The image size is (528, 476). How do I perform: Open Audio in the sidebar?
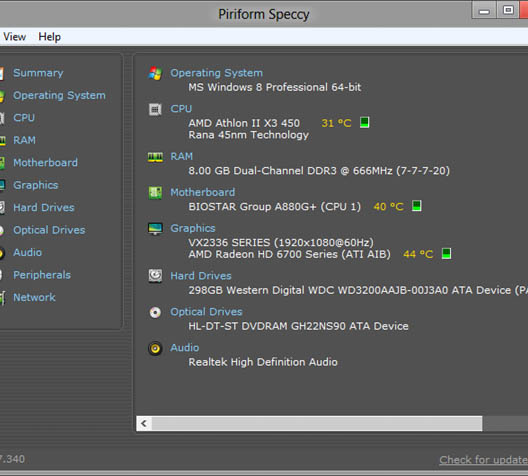pyautogui.click(x=28, y=252)
